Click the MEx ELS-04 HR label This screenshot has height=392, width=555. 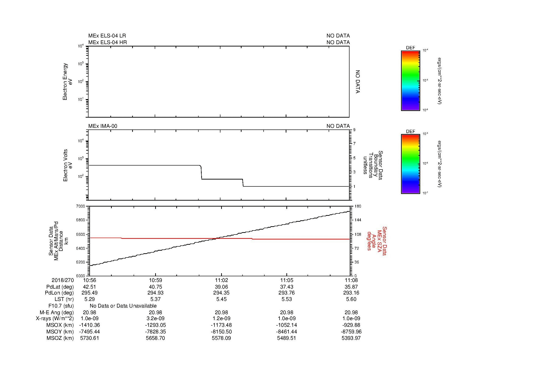click(107, 42)
